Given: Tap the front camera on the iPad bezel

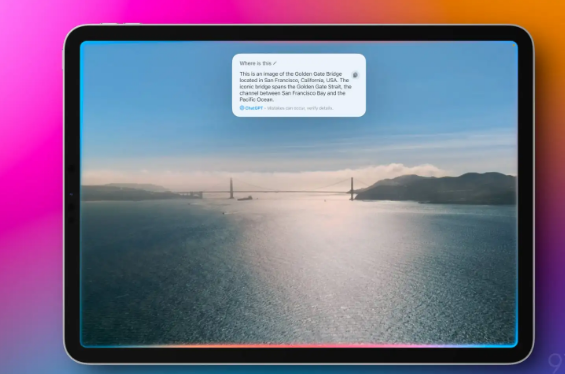Looking at the screenshot, I should [x=71, y=194].
